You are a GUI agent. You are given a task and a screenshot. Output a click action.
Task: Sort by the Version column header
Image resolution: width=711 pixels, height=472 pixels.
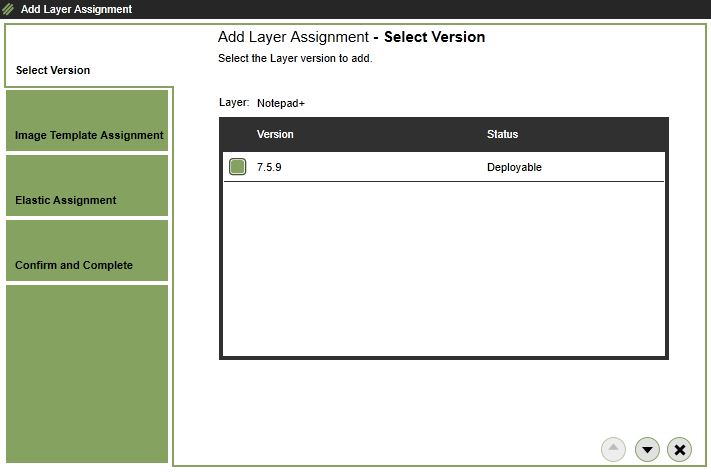(275, 134)
